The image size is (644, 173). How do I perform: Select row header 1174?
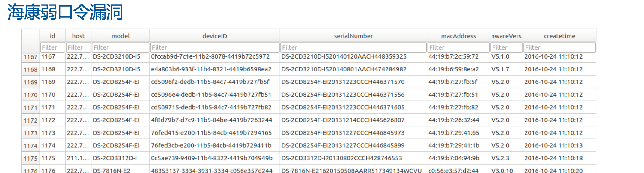pos(31,146)
